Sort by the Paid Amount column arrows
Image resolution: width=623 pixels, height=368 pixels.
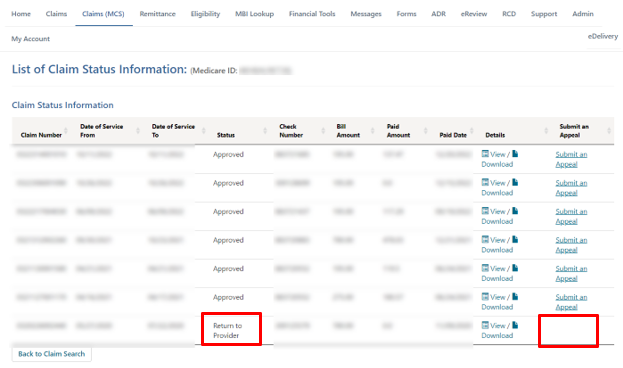pos(426,131)
